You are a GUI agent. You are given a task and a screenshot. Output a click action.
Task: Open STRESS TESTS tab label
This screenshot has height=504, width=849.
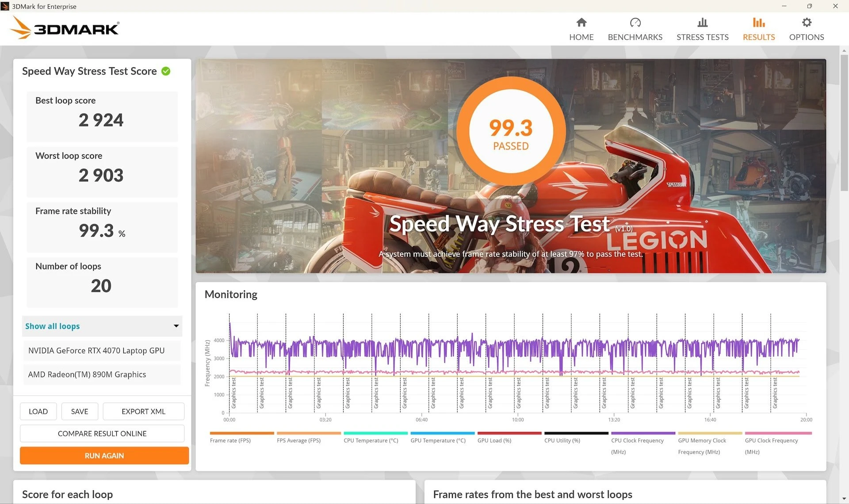click(x=702, y=37)
